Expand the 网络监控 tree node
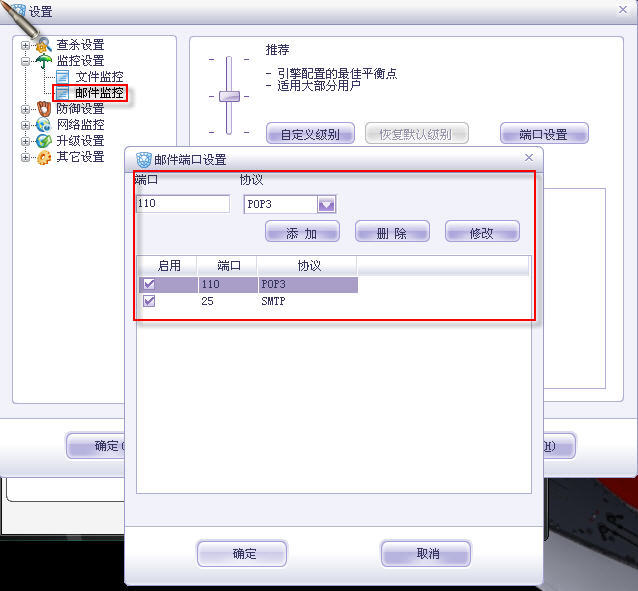This screenshot has width=638, height=591. click(25, 125)
